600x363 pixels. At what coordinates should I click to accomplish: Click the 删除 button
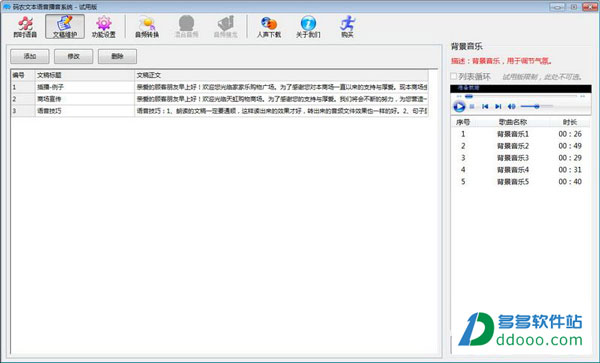(x=117, y=56)
